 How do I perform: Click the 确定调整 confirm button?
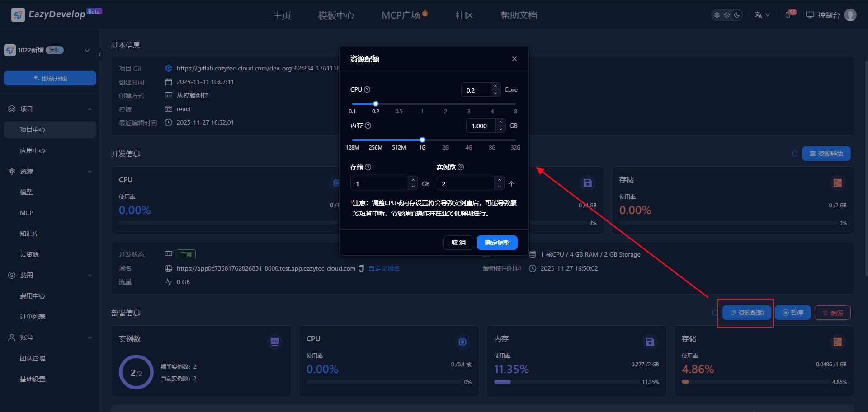[497, 243]
